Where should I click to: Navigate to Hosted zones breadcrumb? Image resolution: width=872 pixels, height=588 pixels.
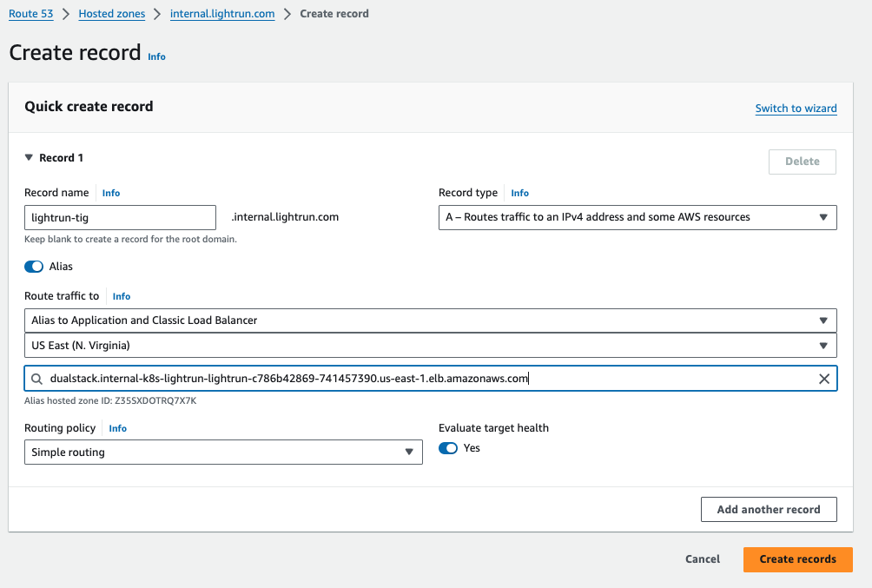click(x=111, y=14)
